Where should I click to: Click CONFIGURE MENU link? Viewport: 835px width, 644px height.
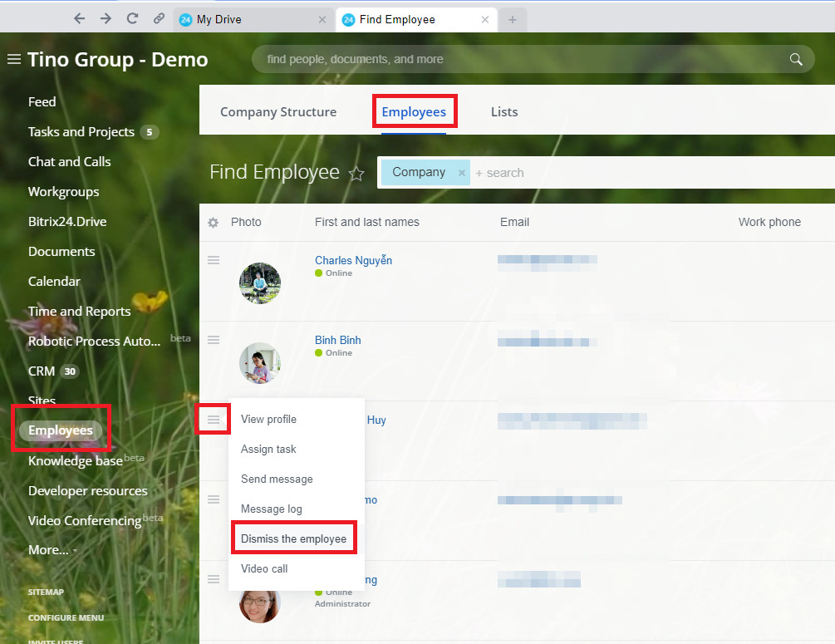[x=66, y=617]
